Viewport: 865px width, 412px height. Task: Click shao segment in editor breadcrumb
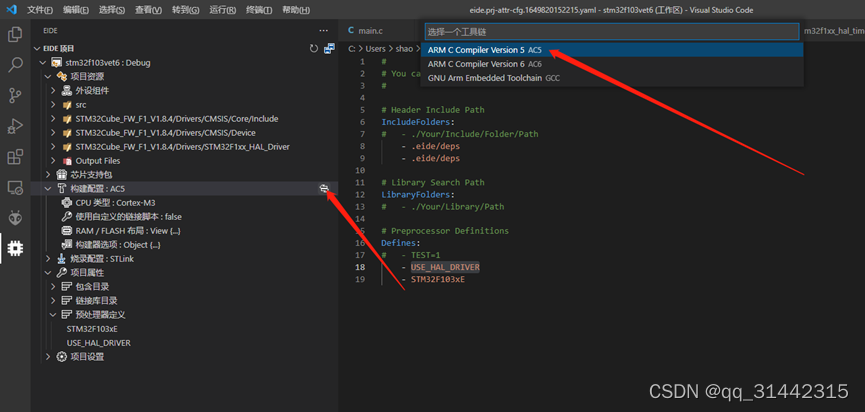[x=404, y=49]
